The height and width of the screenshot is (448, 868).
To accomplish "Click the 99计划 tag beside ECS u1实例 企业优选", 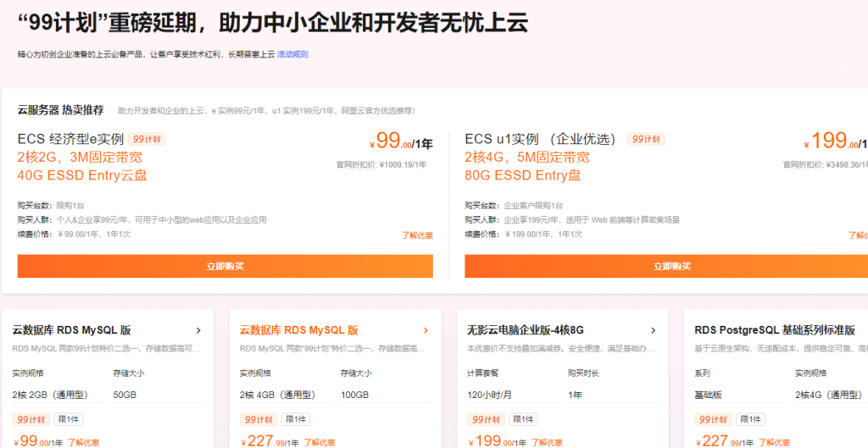I will click(x=647, y=139).
